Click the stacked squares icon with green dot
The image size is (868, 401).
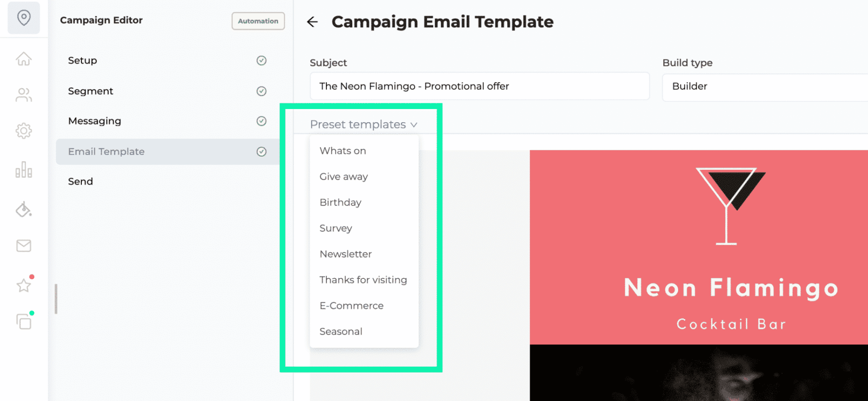pyautogui.click(x=24, y=322)
